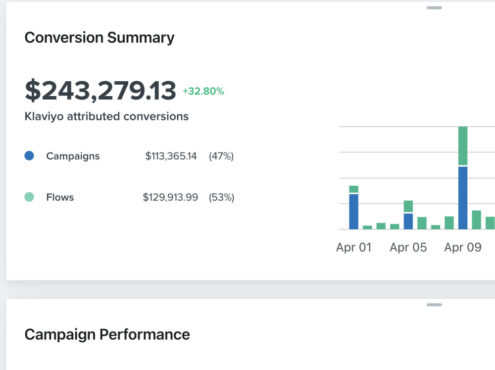
Task: Click the blue campaign bar for Apr 01
Action: (x=354, y=212)
